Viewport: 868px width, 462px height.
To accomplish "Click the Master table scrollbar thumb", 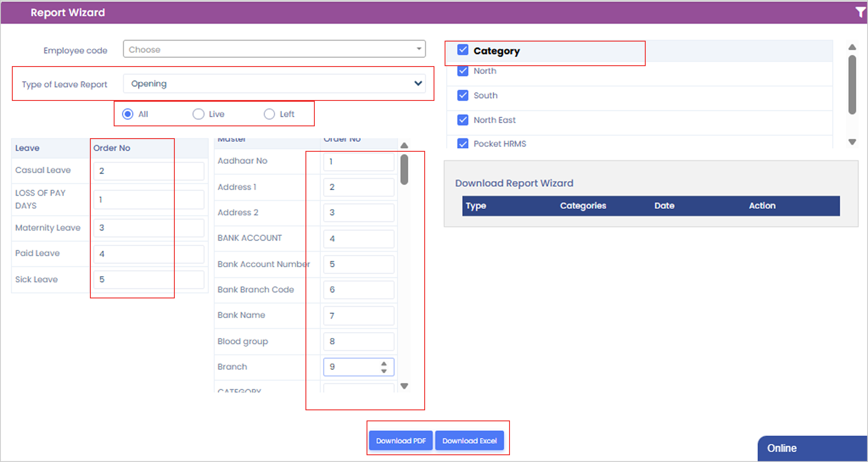I will [x=404, y=169].
